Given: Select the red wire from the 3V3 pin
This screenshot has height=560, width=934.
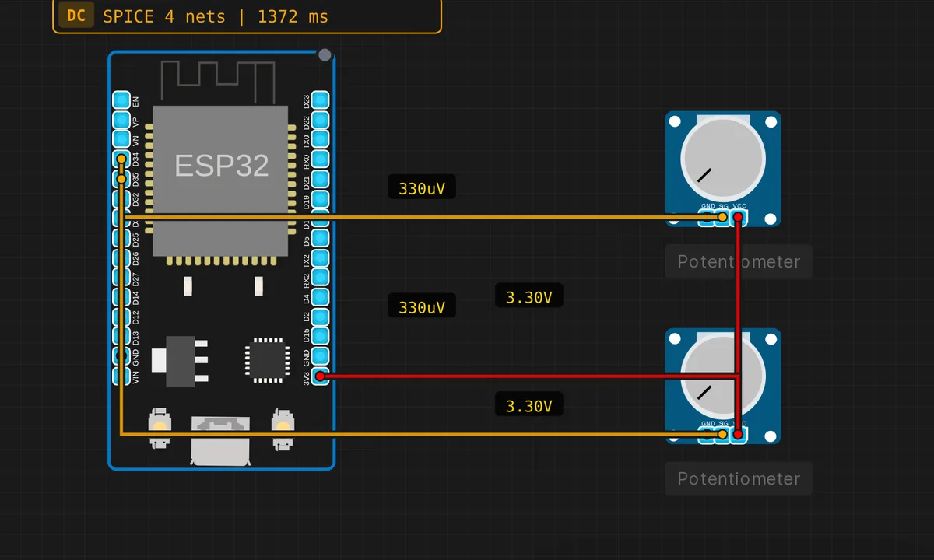Looking at the screenshot, I should pyautogui.click(x=529, y=376).
